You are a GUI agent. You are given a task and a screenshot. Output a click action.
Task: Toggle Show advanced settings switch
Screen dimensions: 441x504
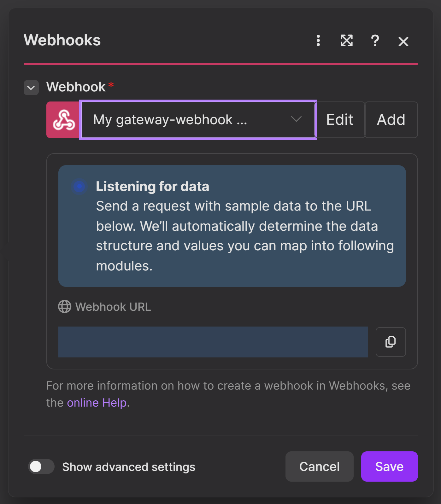(x=41, y=466)
